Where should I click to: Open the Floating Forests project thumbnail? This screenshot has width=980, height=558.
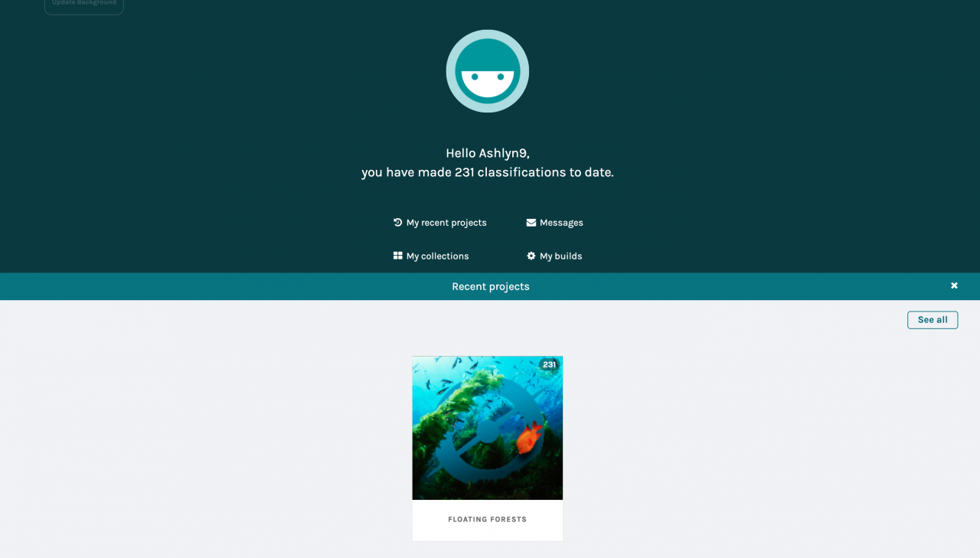click(488, 428)
